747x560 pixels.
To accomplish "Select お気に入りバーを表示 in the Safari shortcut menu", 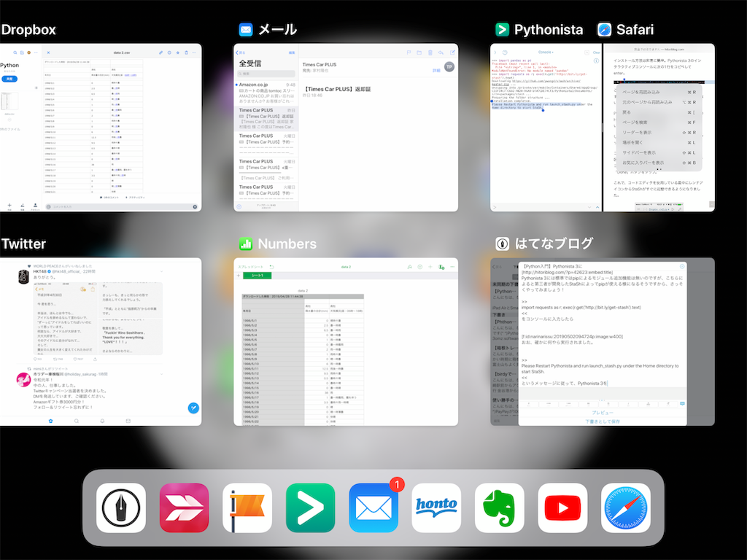I will pos(659,163).
